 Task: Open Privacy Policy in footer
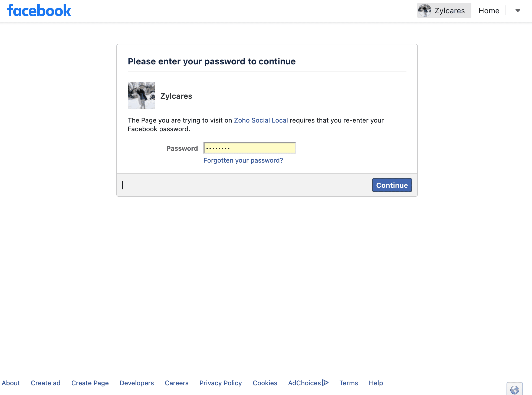(x=221, y=383)
